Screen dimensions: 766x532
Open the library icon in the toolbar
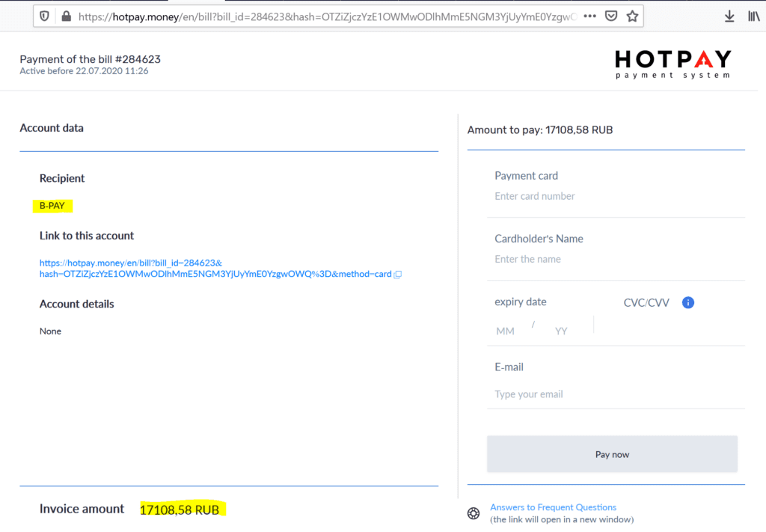click(754, 16)
